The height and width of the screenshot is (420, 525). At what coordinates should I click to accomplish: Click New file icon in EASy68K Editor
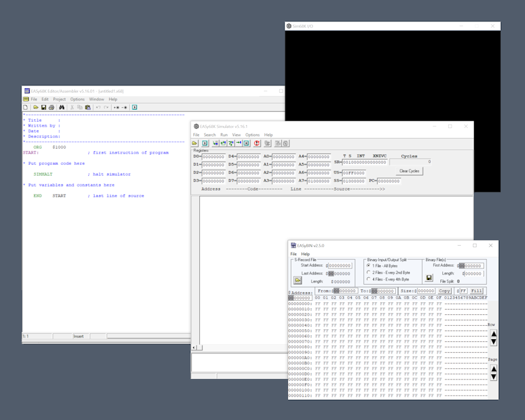[x=26, y=107]
